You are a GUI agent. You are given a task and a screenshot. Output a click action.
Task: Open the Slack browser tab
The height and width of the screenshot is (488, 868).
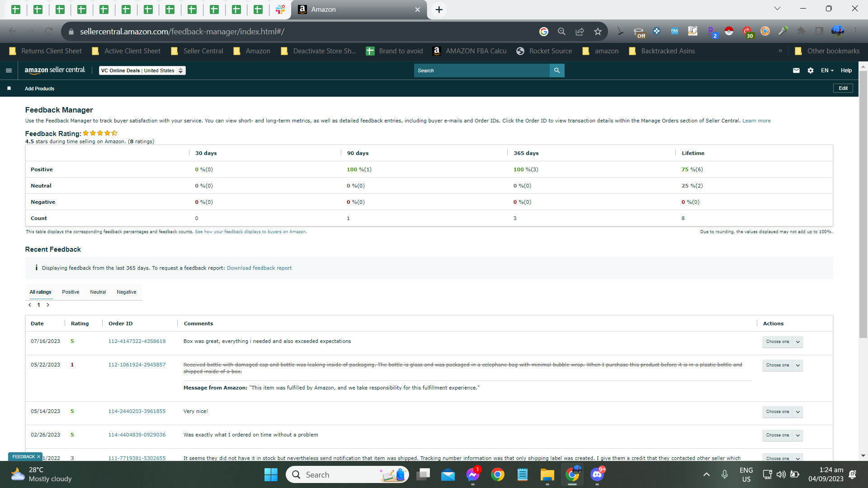pyautogui.click(x=280, y=9)
